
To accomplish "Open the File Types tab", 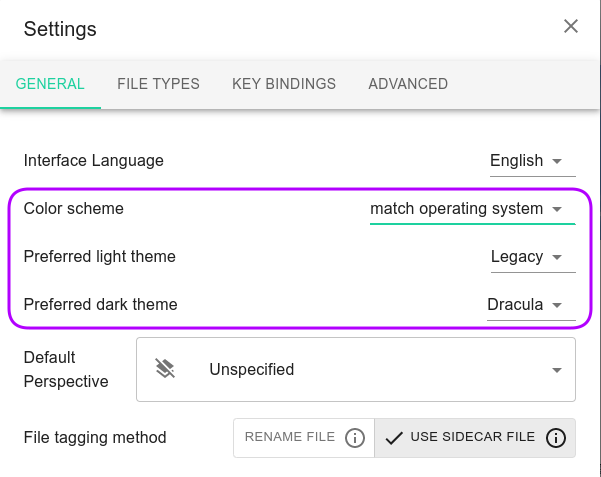I will click(158, 84).
